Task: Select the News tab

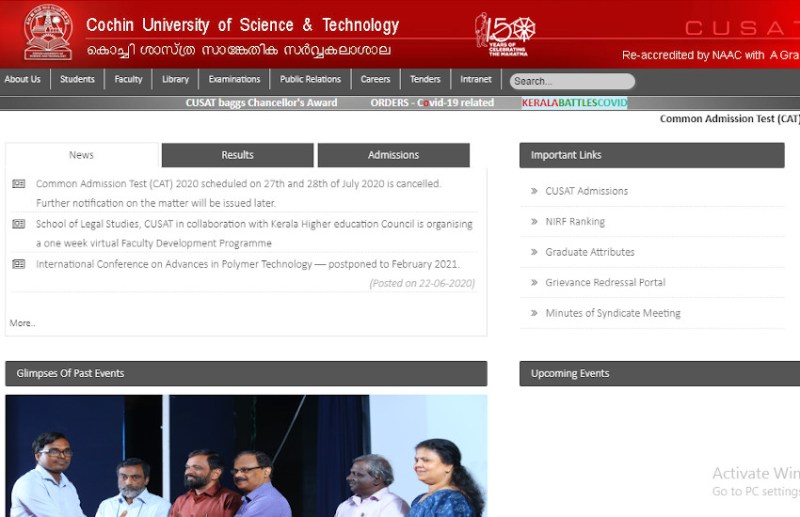Action: click(x=82, y=155)
